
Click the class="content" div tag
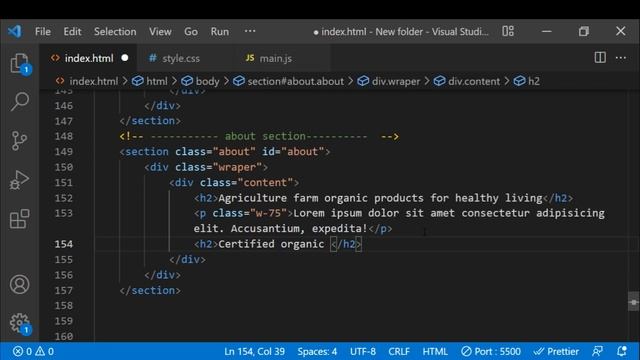[234, 182]
